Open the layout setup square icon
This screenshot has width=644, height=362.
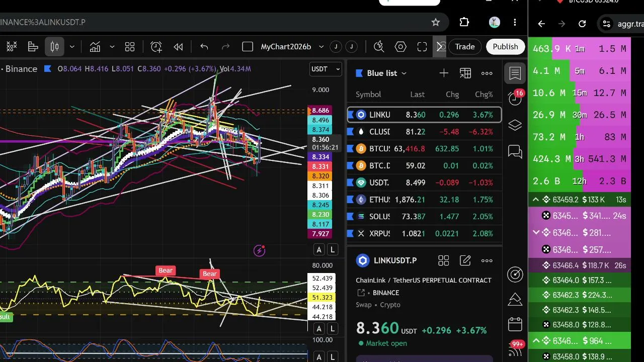coord(248,47)
